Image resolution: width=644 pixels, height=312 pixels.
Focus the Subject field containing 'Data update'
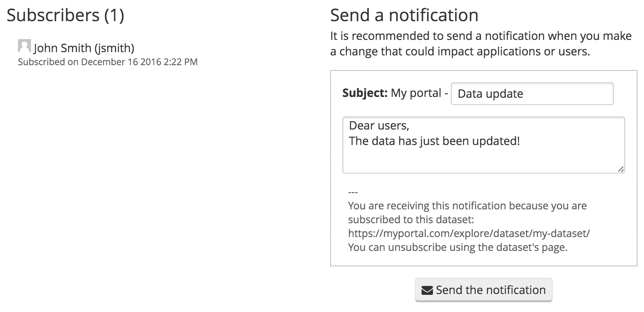pyautogui.click(x=532, y=94)
